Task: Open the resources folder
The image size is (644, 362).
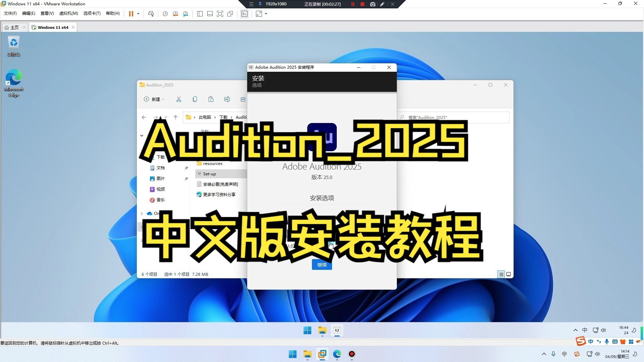Action: [213, 163]
